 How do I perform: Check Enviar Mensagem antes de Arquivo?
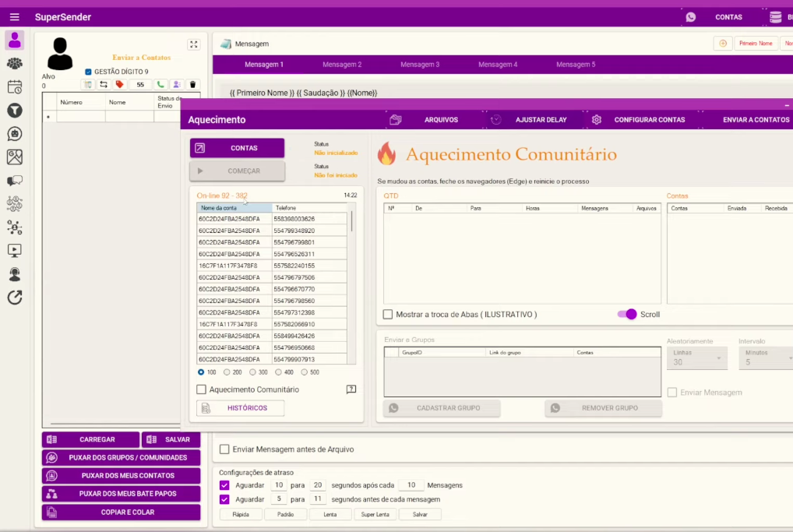click(224, 449)
